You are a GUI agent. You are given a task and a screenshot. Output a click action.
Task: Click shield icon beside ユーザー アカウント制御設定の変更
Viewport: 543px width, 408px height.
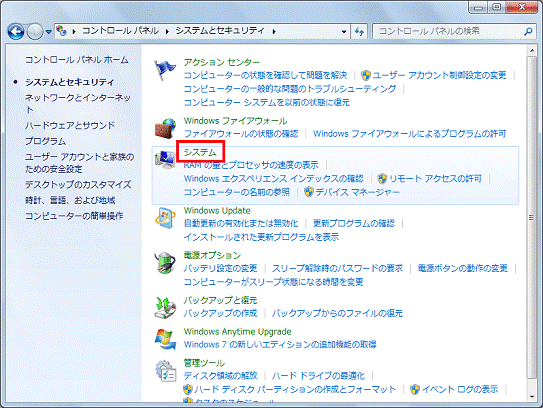click(366, 75)
